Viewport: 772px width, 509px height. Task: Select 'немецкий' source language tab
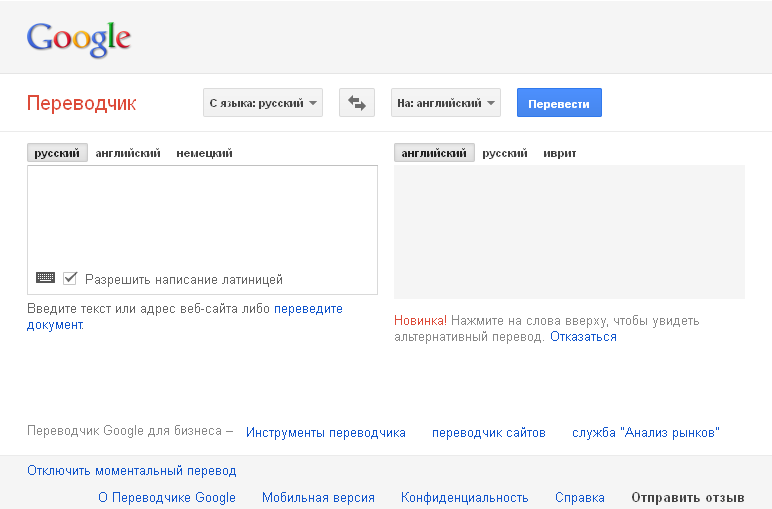(x=204, y=153)
